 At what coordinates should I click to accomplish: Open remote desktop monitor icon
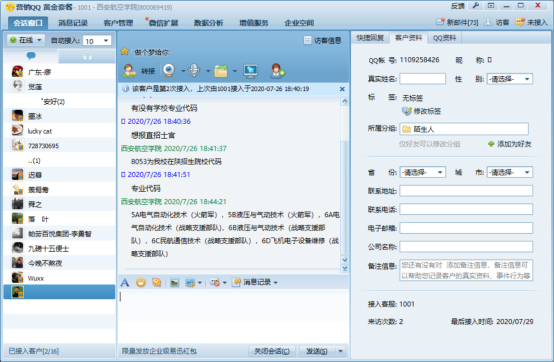pyautogui.click(x=251, y=71)
